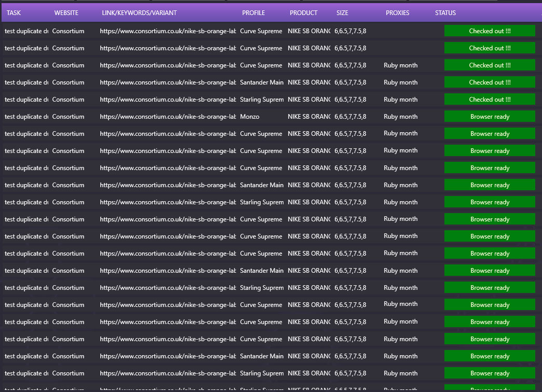This screenshot has width=542, height=392.
Task: Click the STATUS column header
Action: point(445,13)
